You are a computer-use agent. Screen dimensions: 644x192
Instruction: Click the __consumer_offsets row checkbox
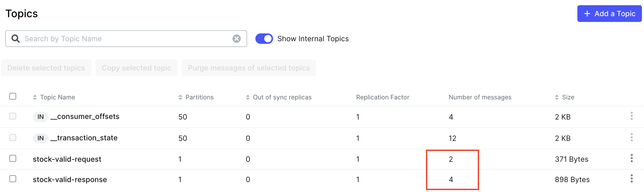(x=13, y=116)
